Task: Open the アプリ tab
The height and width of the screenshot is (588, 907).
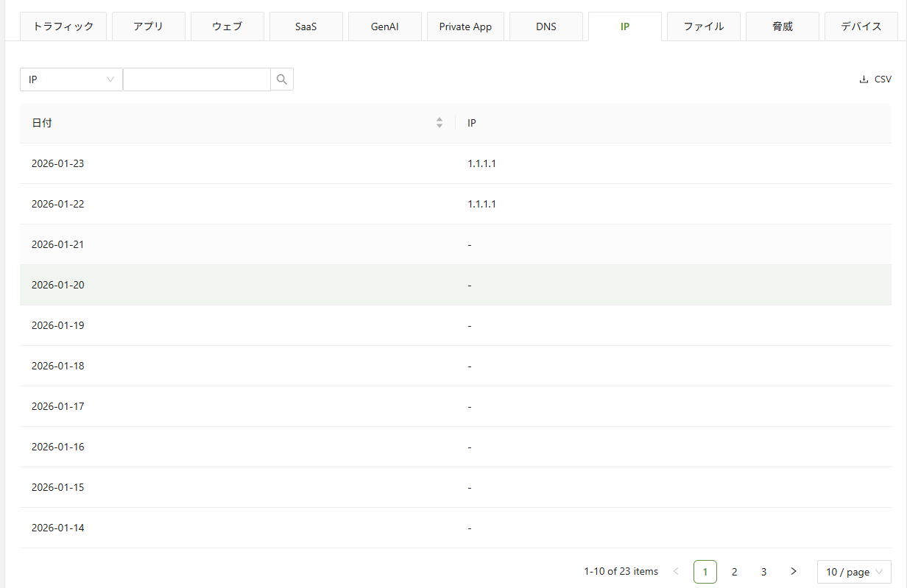Action: [148, 26]
